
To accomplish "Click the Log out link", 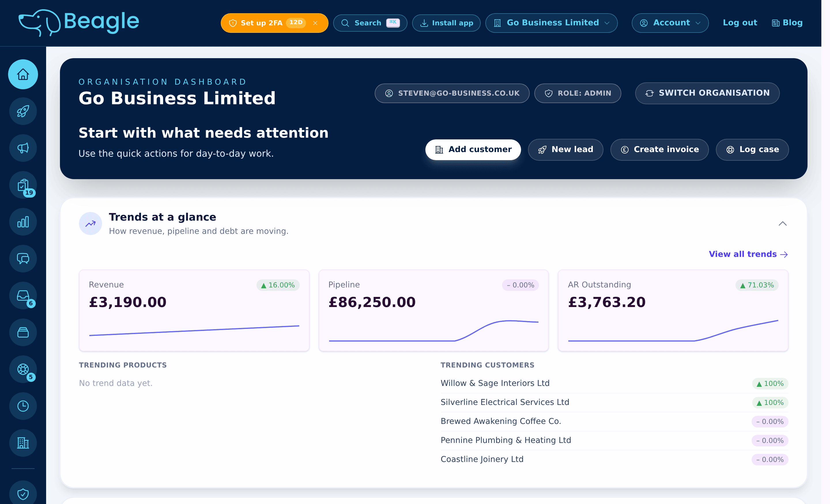I will point(740,22).
